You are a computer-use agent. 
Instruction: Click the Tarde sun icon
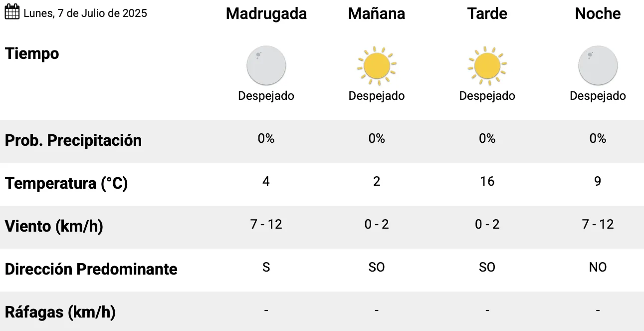pyautogui.click(x=487, y=65)
